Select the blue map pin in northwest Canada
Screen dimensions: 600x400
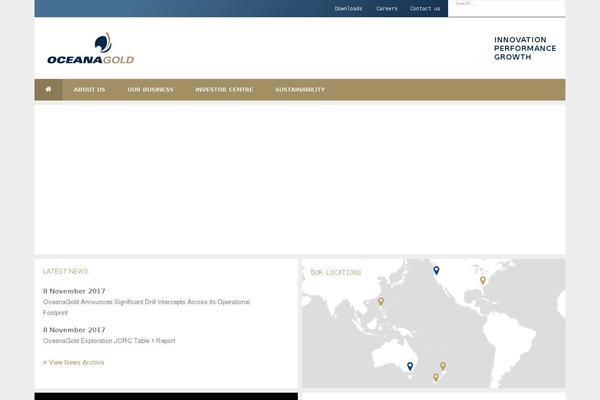point(436,271)
